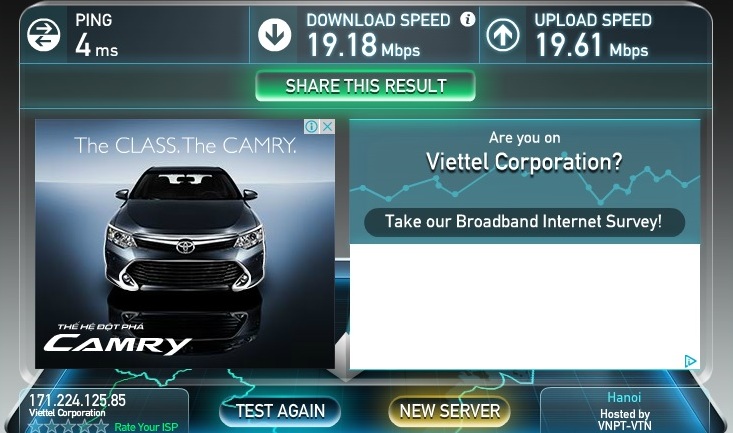Rate ISP with the third star
Screen dimensions: 733x433
point(68,426)
